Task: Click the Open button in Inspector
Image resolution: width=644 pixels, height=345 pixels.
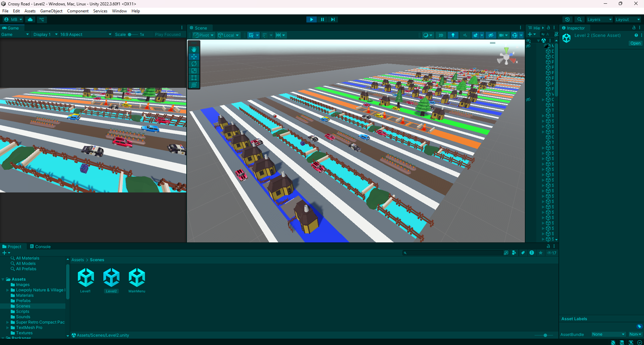Action: [x=635, y=43]
